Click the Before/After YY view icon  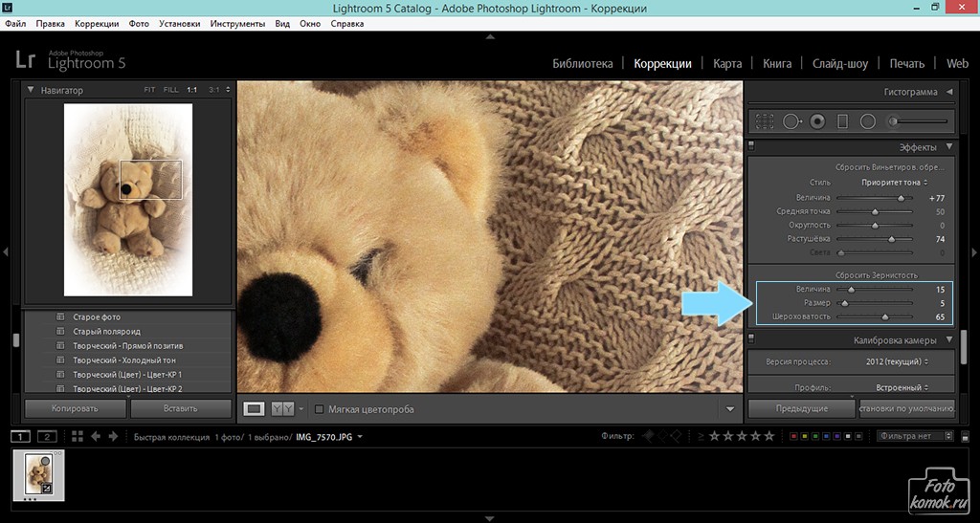click(x=283, y=409)
